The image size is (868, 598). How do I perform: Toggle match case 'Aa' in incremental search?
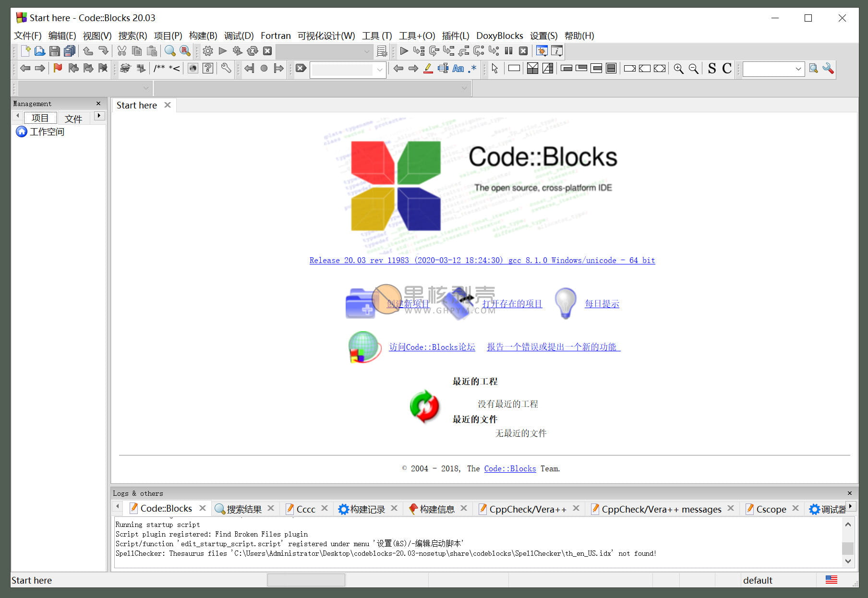pyautogui.click(x=458, y=69)
